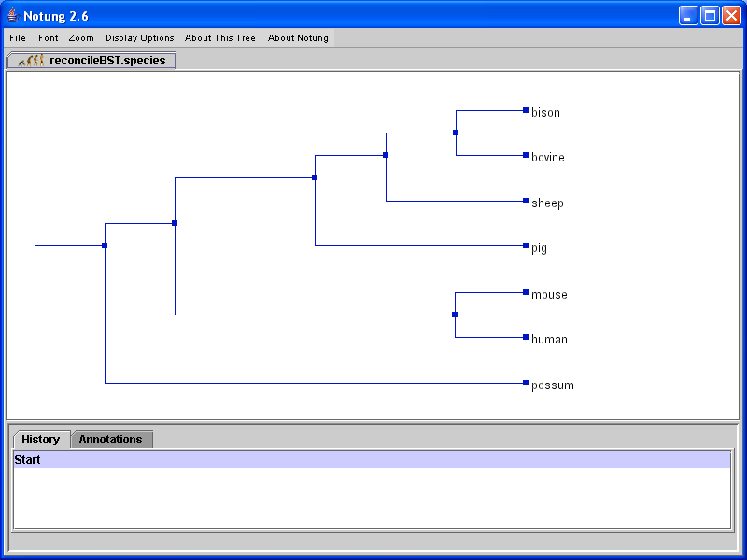
Task: Switch to the Annotations tab
Action: (110, 440)
